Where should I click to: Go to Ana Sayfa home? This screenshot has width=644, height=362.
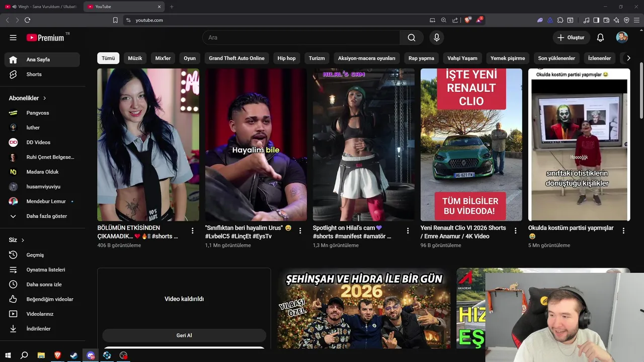(42, 59)
